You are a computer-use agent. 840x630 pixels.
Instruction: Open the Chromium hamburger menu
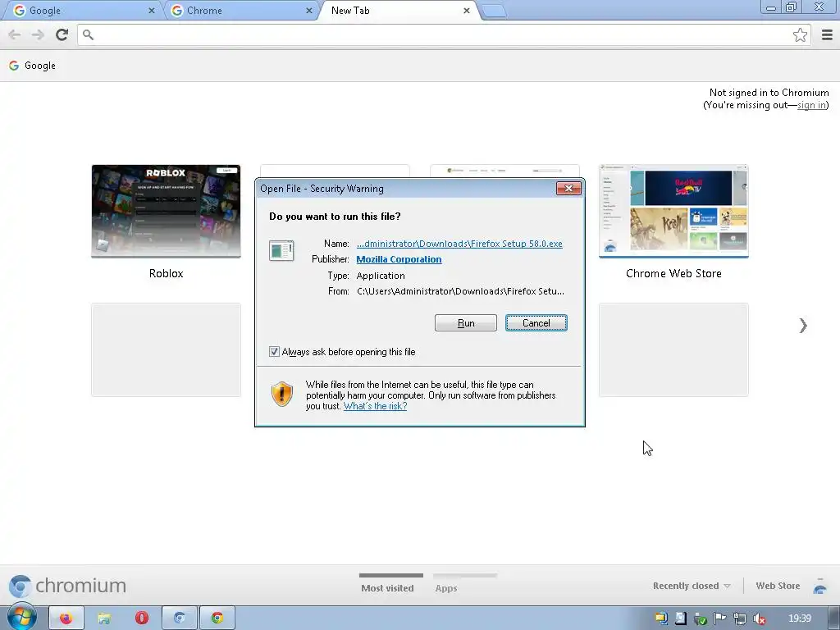click(x=827, y=34)
